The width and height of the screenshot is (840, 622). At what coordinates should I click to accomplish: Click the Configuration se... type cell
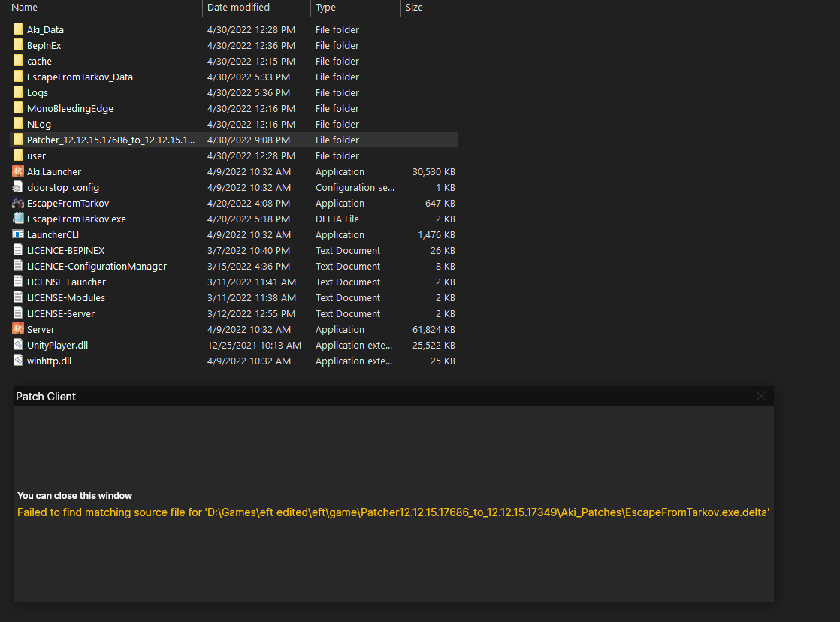point(355,188)
